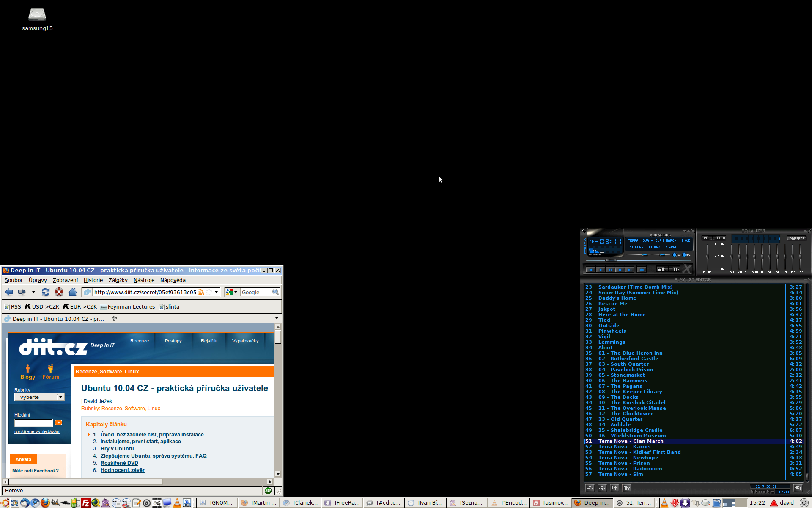Click the Feynman Lectures bookmark

128,307
